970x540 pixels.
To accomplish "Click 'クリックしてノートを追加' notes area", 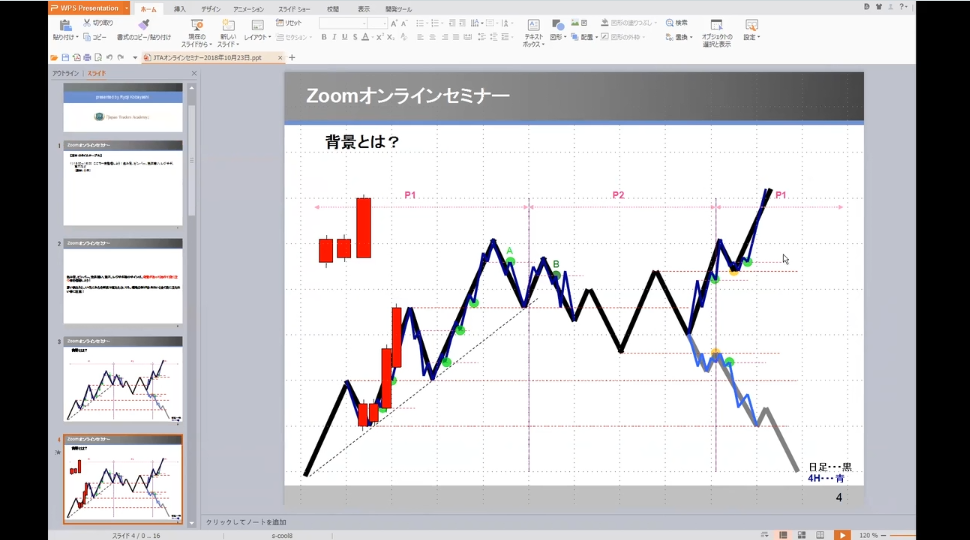I will point(246,522).
